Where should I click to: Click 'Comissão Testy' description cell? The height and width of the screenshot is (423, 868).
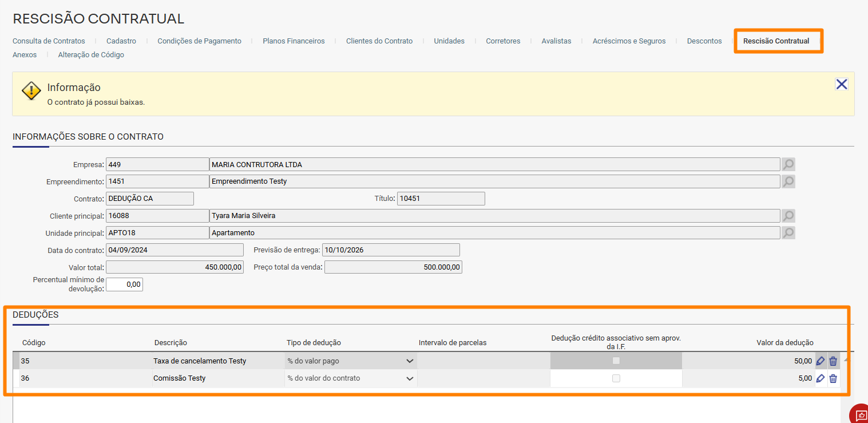coord(219,378)
